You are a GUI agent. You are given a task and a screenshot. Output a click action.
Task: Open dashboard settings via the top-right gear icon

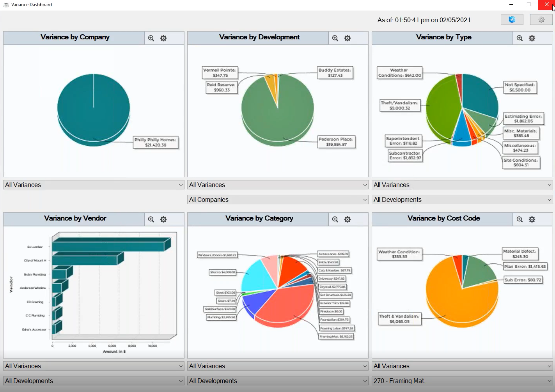[x=541, y=19]
